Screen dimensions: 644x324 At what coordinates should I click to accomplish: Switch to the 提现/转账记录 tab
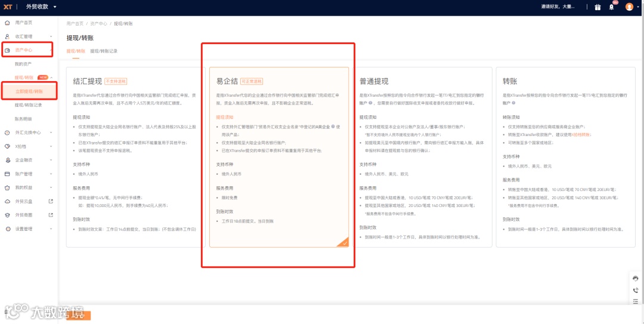click(x=104, y=51)
